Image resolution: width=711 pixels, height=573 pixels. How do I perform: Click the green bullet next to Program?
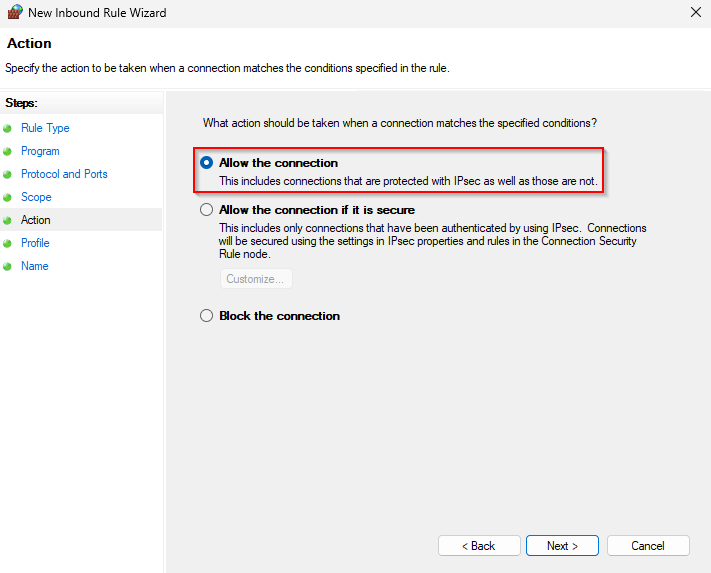[x=8, y=152]
